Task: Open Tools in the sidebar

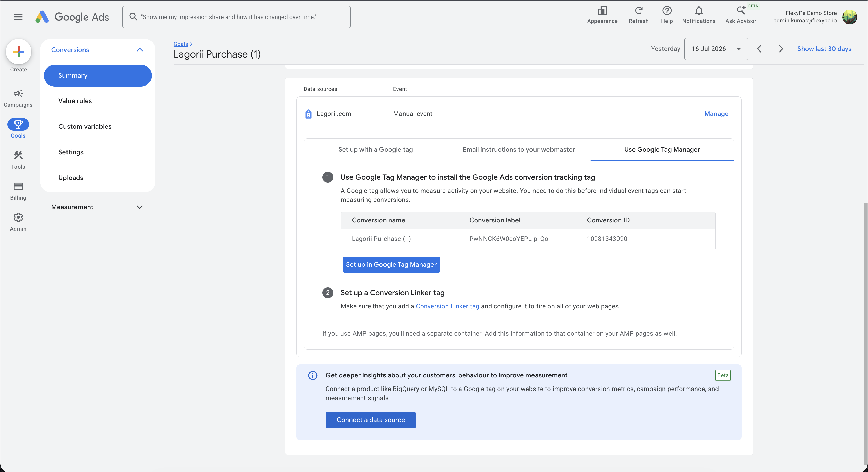Action: coord(18,160)
